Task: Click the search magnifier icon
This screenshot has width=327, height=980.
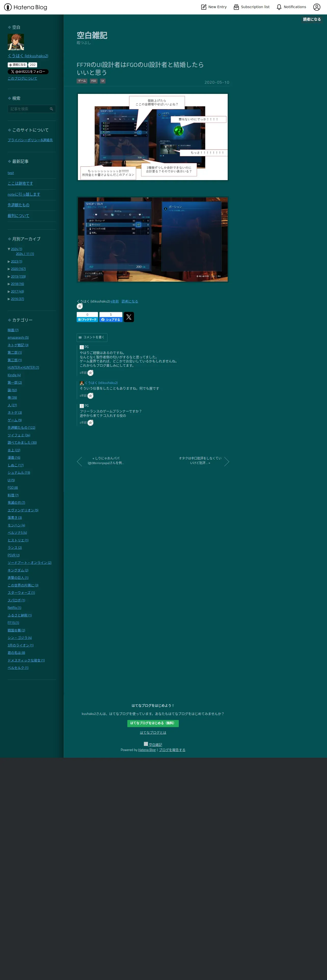Action: tap(51, 109)
